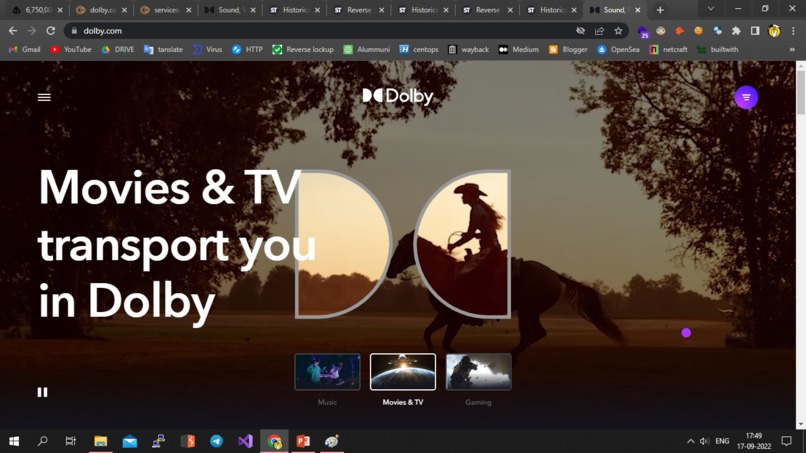Open the Virus bookmark
The image size is (806, 453).
(x=208, y=49)
